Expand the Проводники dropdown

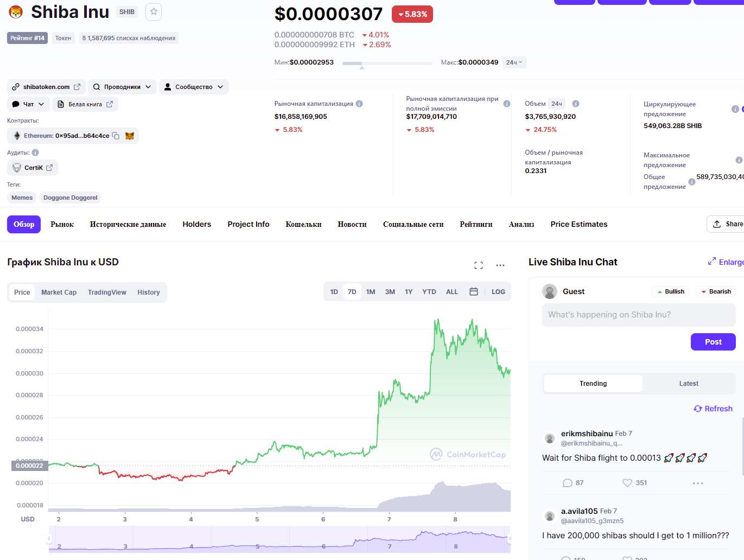tap(122, 87)
